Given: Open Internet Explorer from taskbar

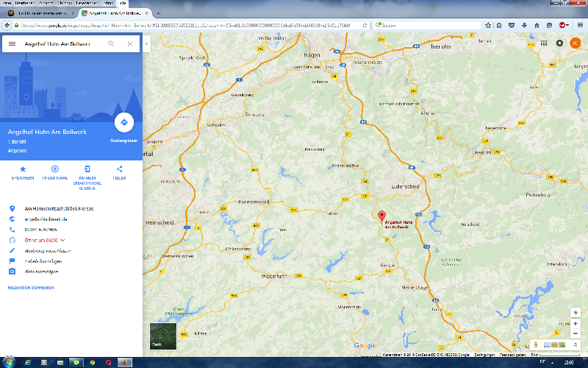Looking at the screenshot, I should tap(28, 362).
